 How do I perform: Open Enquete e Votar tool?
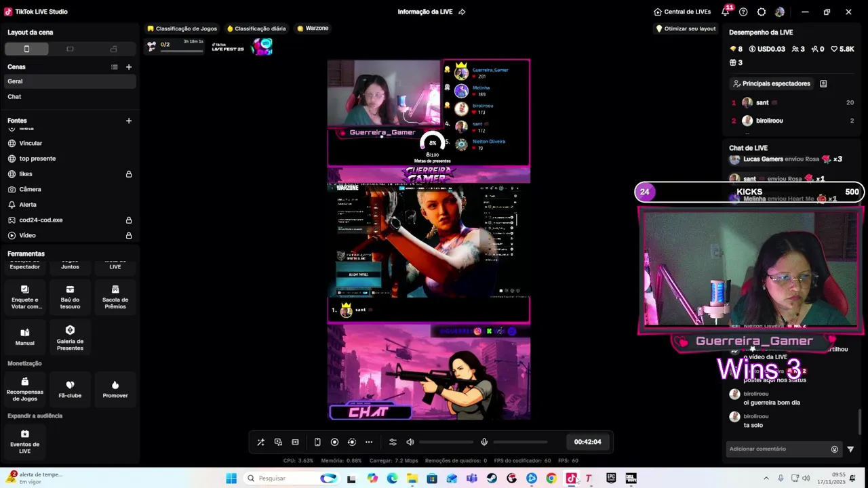coord(25,298)
